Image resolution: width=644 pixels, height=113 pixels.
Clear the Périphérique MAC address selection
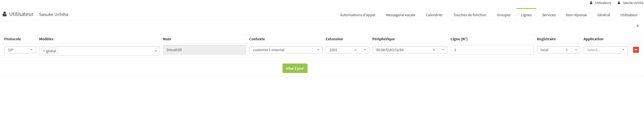click(434, 50)
